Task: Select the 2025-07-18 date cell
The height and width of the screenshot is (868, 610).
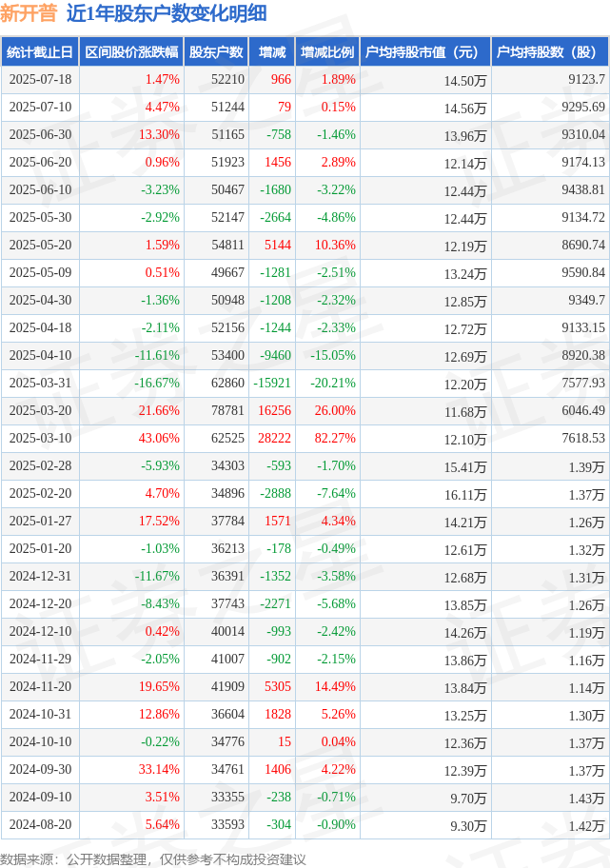Action: coord(40,80)
